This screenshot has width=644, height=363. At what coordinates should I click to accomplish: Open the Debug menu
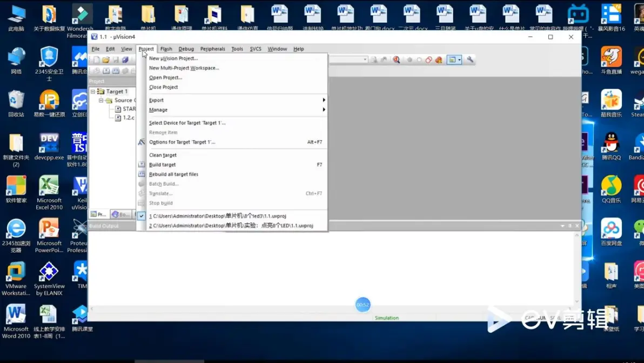186,49
